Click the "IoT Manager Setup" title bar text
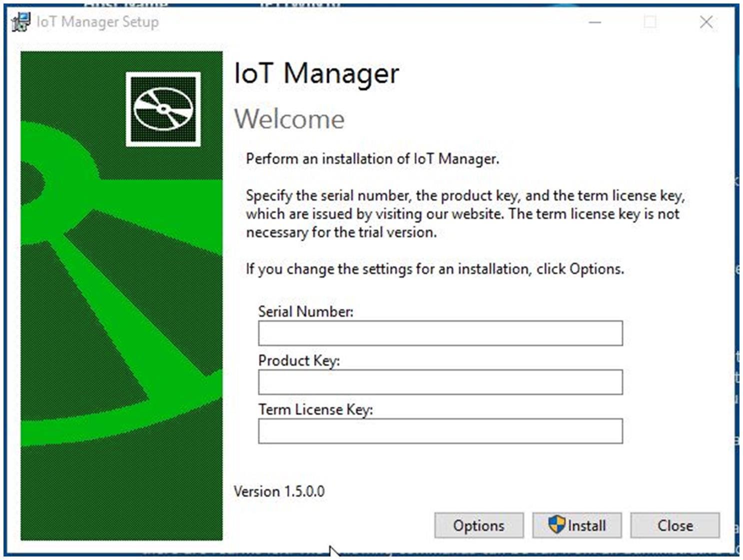The image size is (743, 560). [x=97, y=22]
